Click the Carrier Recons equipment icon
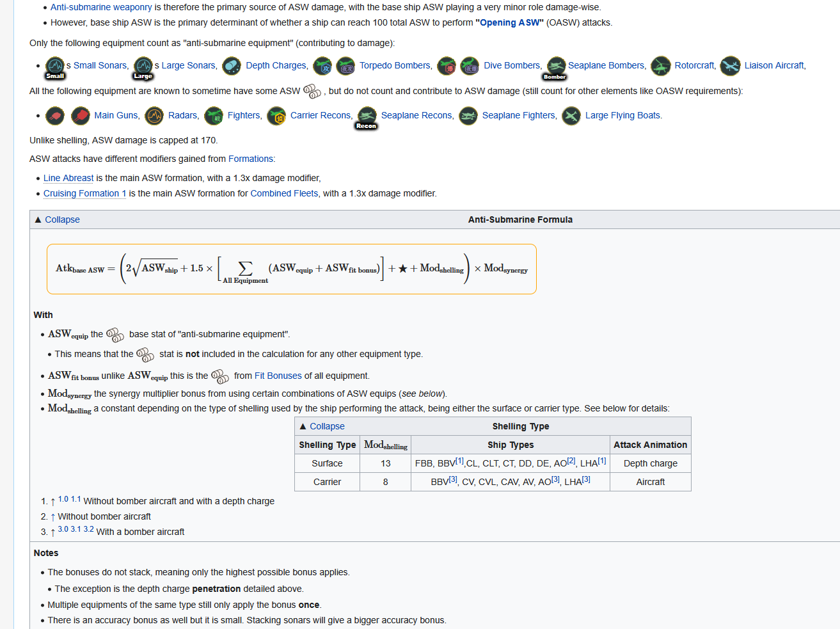Screen dimensions: 840x629 pyautogui.click(x=276, y=115)
